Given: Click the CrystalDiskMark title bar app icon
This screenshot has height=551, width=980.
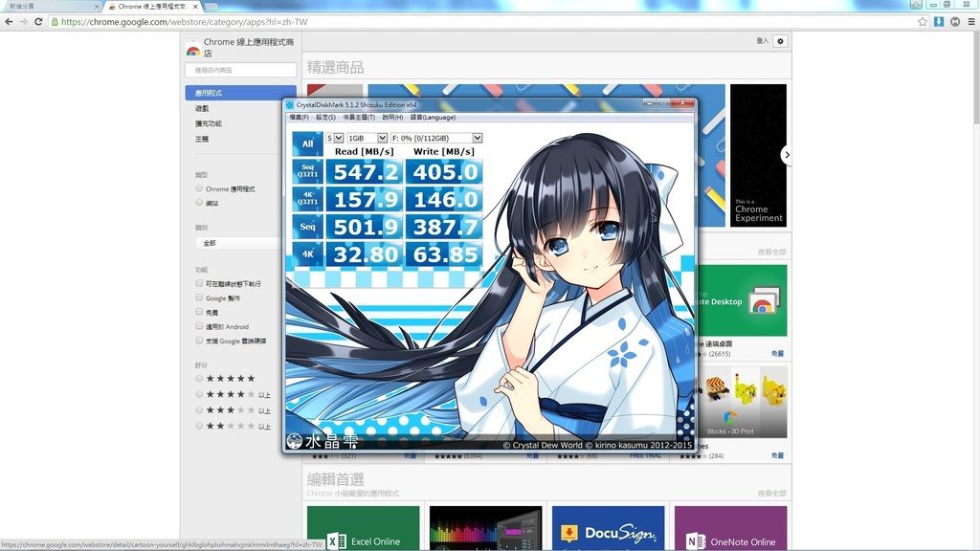Looking at the screenshot, I should coord(290,105).
